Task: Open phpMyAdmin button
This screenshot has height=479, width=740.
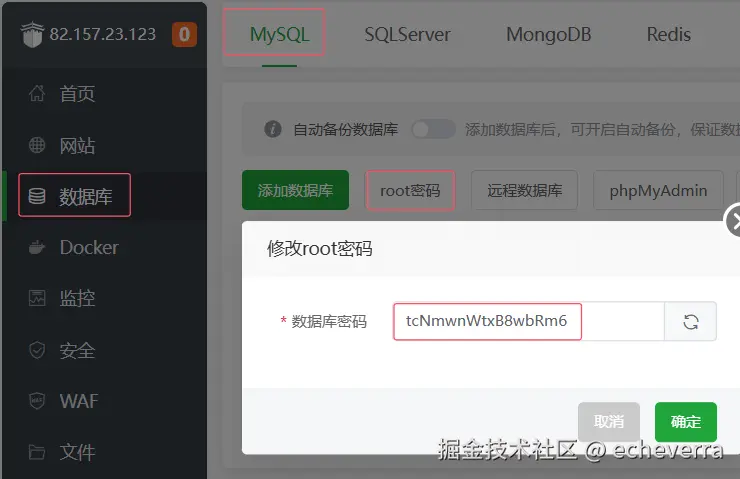Action: click(658, 190)
